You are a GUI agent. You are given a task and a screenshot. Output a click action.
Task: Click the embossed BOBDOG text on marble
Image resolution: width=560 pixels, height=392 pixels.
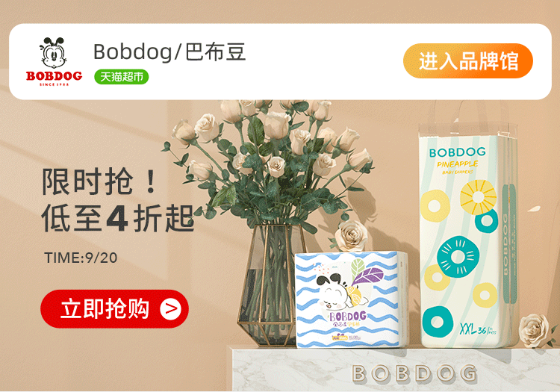pyautogui.click(x=414, y=373)
